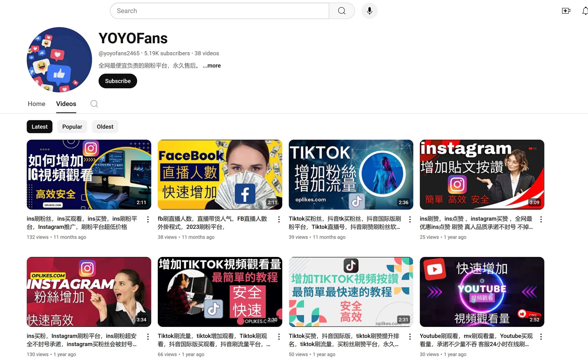Click the "25 views • 1 year ago" text
The width and height of the screenshot is (588, 364).
pyautogui.click(x=443, y=237)
